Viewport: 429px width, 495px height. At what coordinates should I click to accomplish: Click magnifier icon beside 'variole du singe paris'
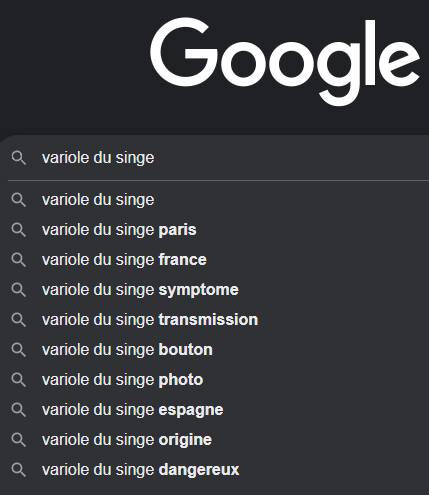[19, 230]
